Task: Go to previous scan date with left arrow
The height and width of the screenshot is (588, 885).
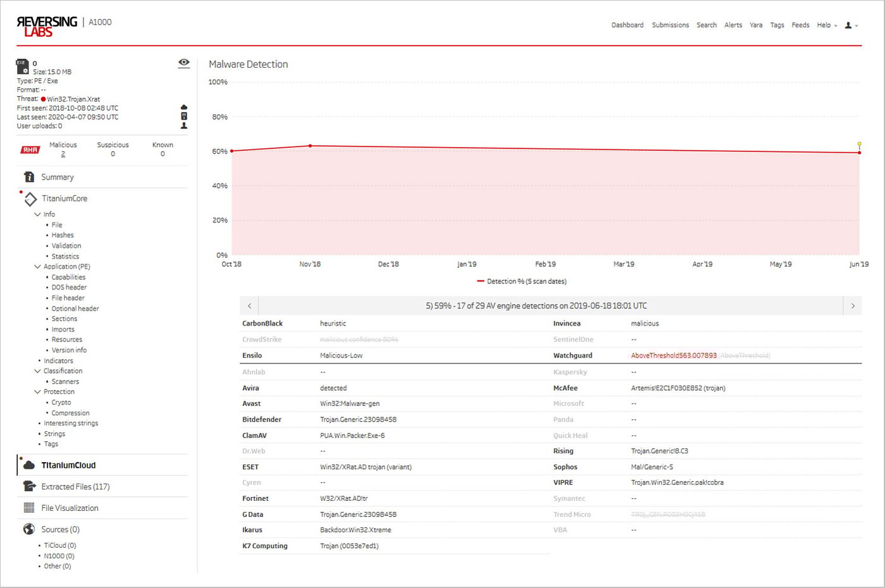Action: (250, 306)
